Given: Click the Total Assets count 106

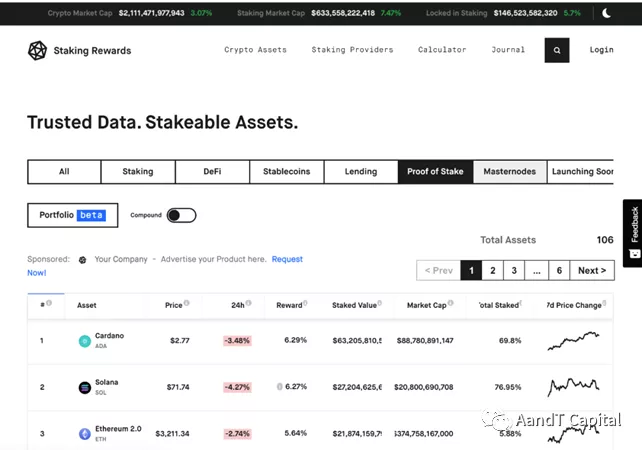Looking at the screenshot, I should point(605,240).
